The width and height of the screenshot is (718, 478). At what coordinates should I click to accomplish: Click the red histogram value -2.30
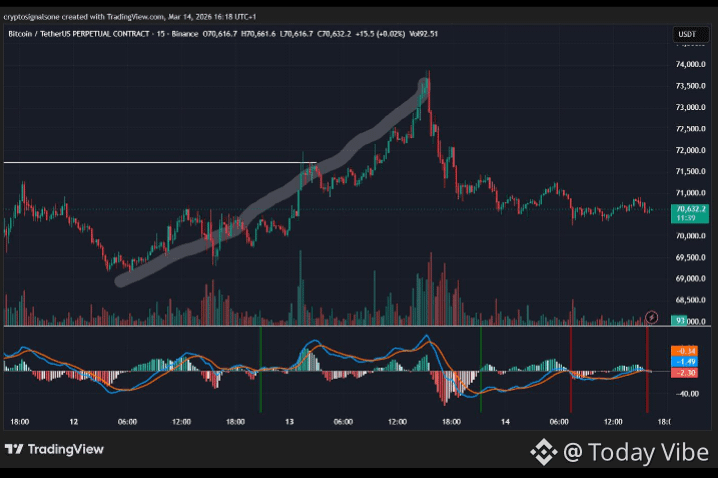point(685,373)
